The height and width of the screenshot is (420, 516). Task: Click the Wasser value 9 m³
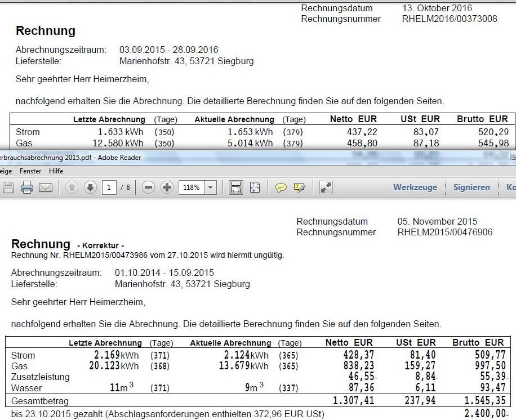click(x=254, y=387)
